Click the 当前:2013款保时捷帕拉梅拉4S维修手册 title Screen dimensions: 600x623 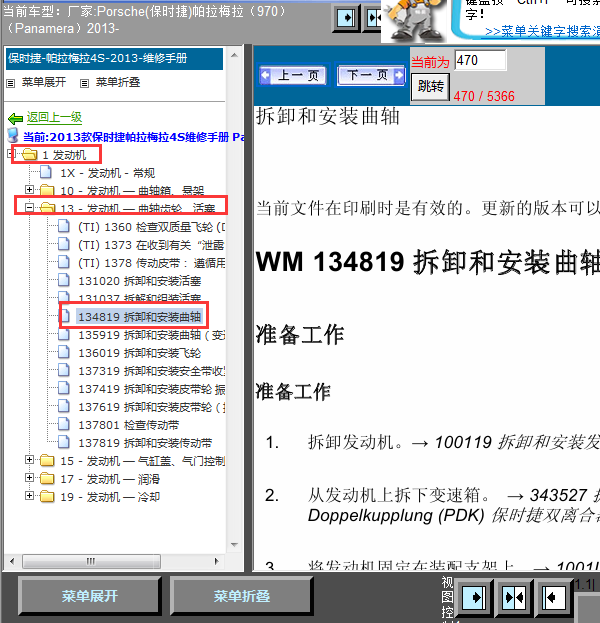(x=134, y=137)
